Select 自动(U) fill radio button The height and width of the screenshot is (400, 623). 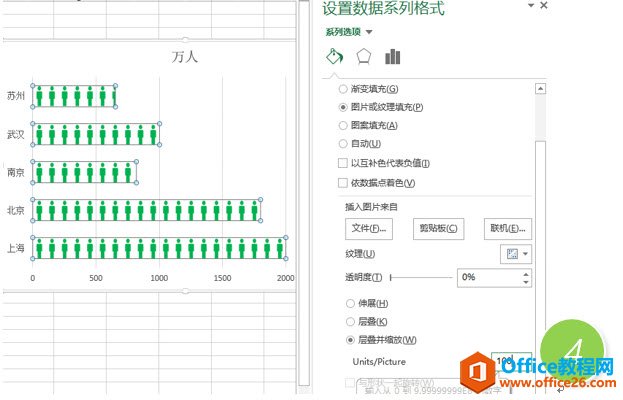point(343,144)
